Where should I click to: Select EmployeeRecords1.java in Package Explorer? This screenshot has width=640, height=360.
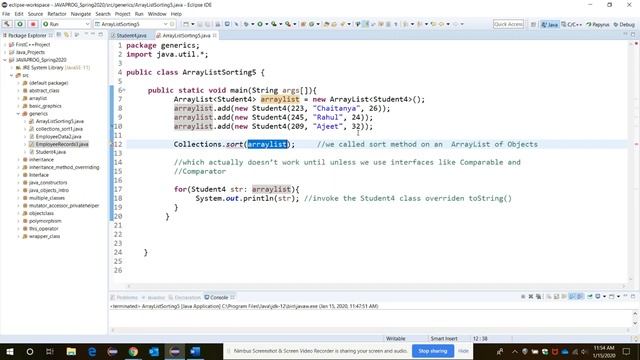pos(62,144)
